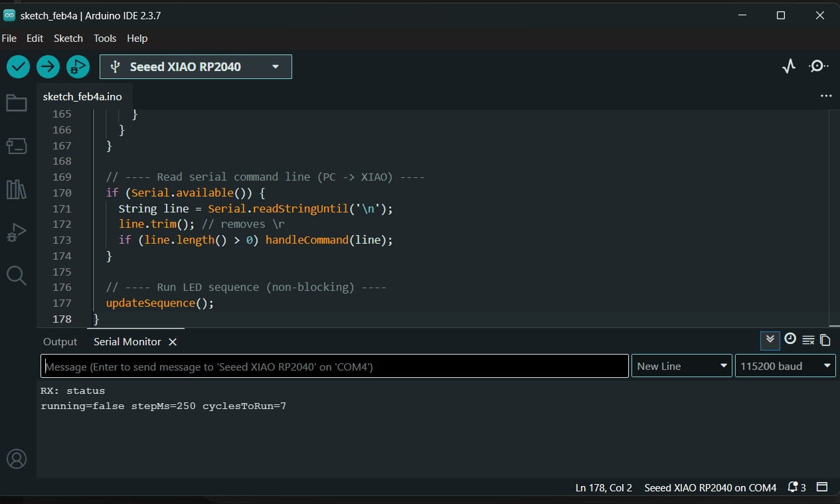The image size is (840, 504).
Task: Click the Verify sketch checkmark button
Action: [19, 66]
